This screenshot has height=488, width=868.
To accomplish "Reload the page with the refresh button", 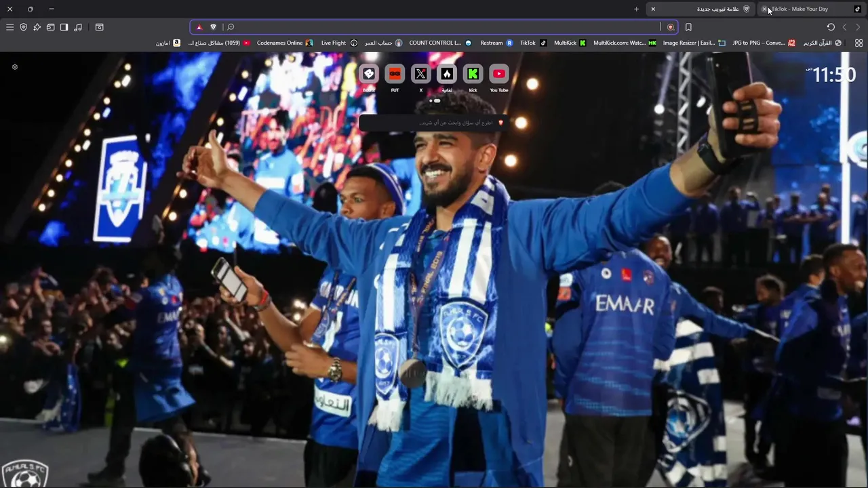I will point(831,27).
